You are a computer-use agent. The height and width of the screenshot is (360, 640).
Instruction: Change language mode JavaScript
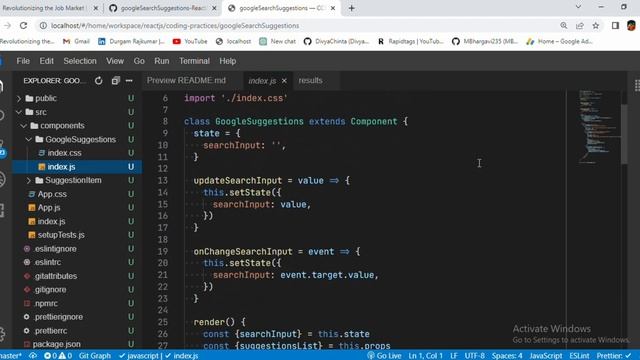point(545,356)
